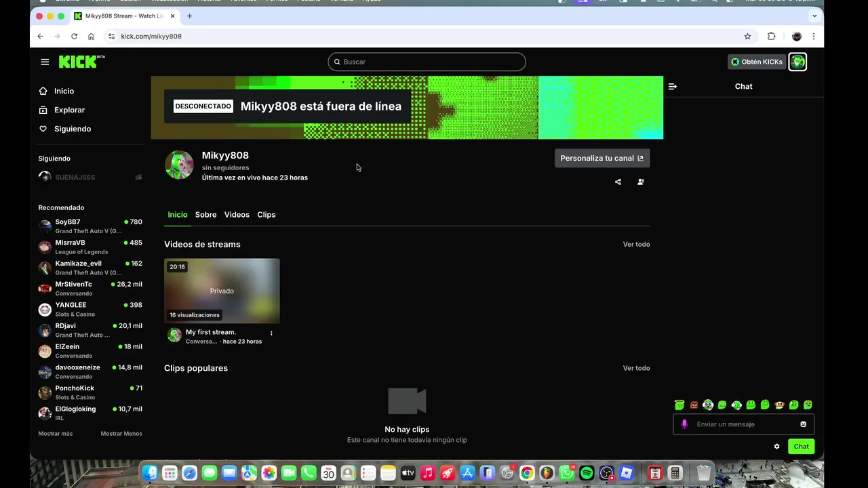Open the emoji picker in message box
The image size is (868, 488).
[x=804, y=424]
